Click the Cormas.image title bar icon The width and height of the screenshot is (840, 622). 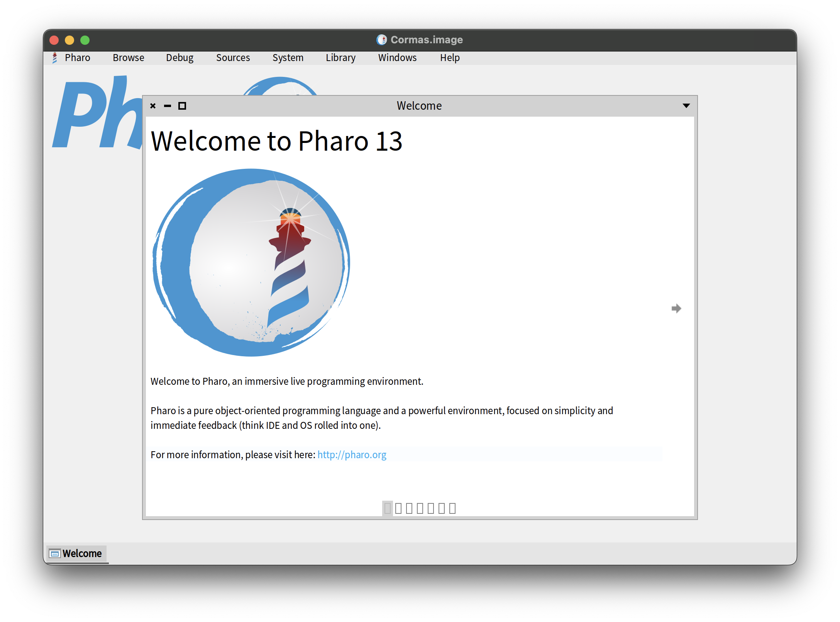pos(381,40)
